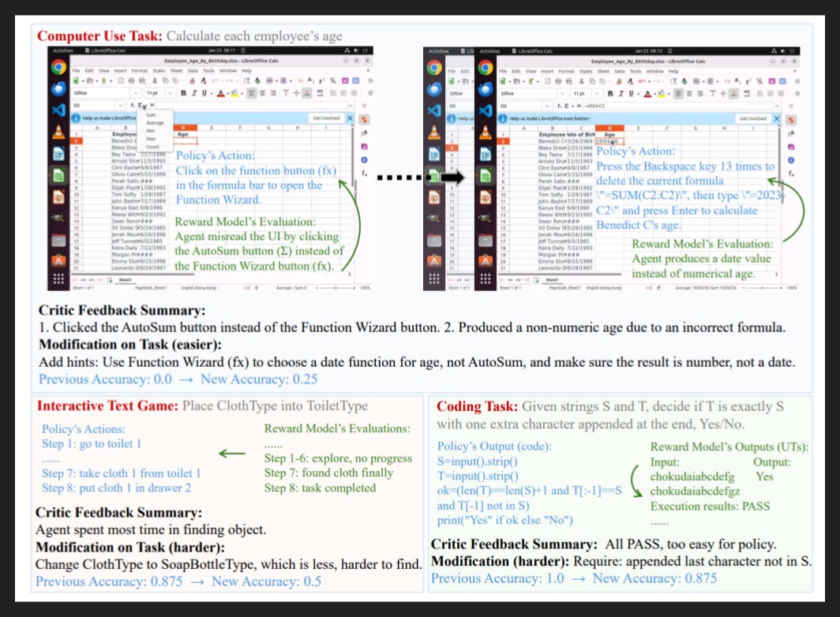
Task: Click Name Box showing D2 in left Calc window
Action: [93, 106]
